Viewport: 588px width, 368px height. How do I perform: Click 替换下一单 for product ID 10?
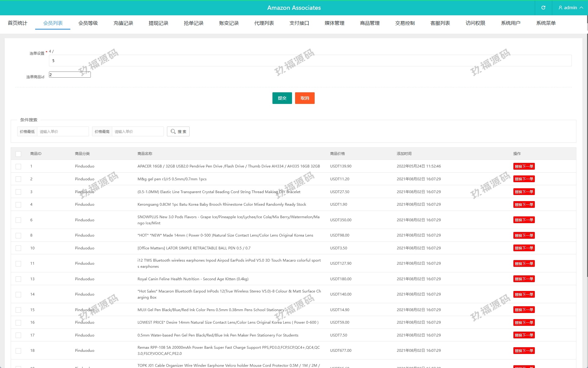[524, 248]
